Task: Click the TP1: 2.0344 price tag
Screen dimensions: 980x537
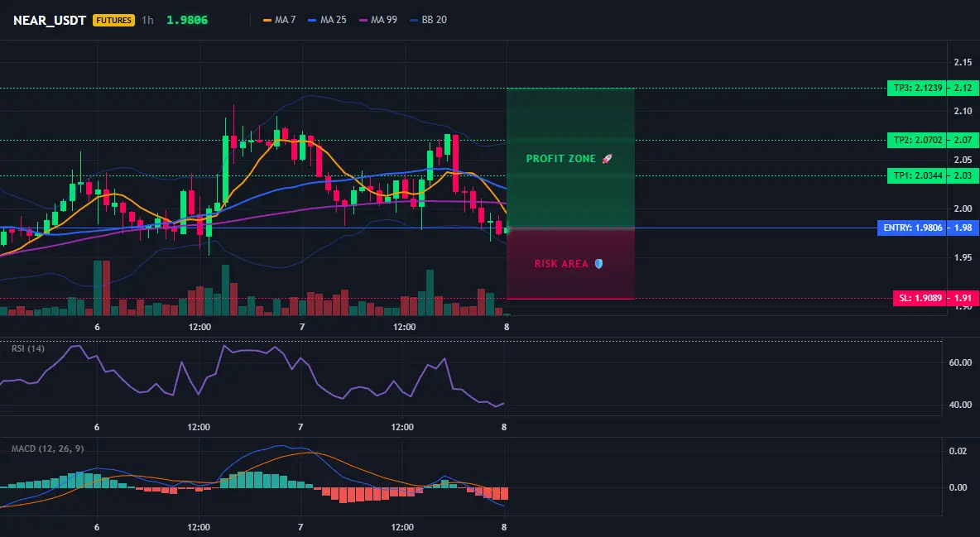Action: coord(917,175)
